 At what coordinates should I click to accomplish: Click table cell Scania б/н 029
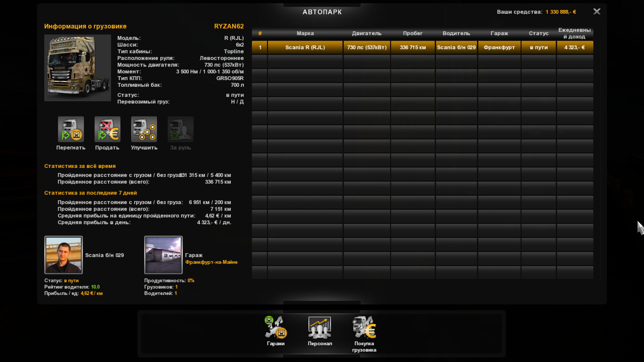click(x=456, y=47)
